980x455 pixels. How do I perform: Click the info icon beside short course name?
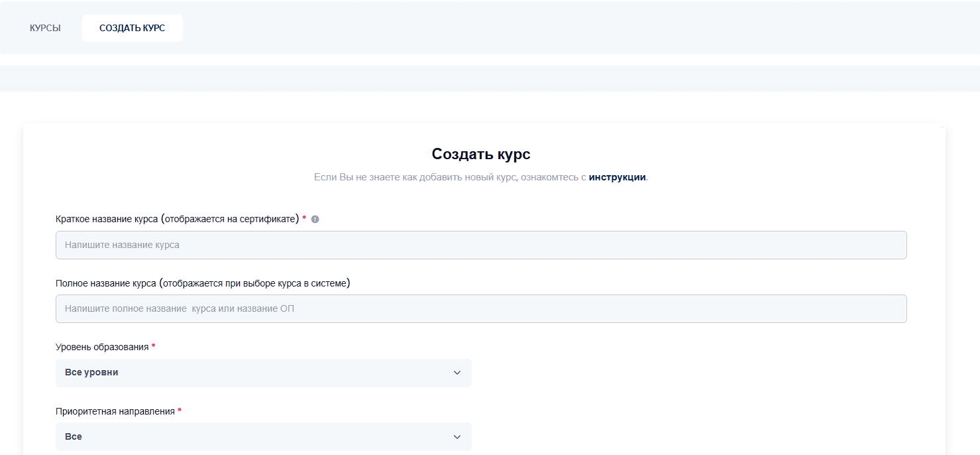tap(315, 219)
